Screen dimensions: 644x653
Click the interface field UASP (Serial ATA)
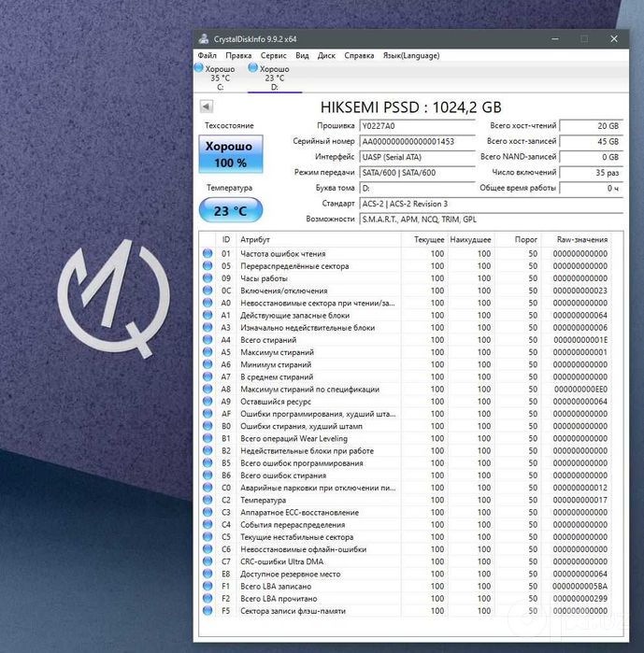(417, 157)
